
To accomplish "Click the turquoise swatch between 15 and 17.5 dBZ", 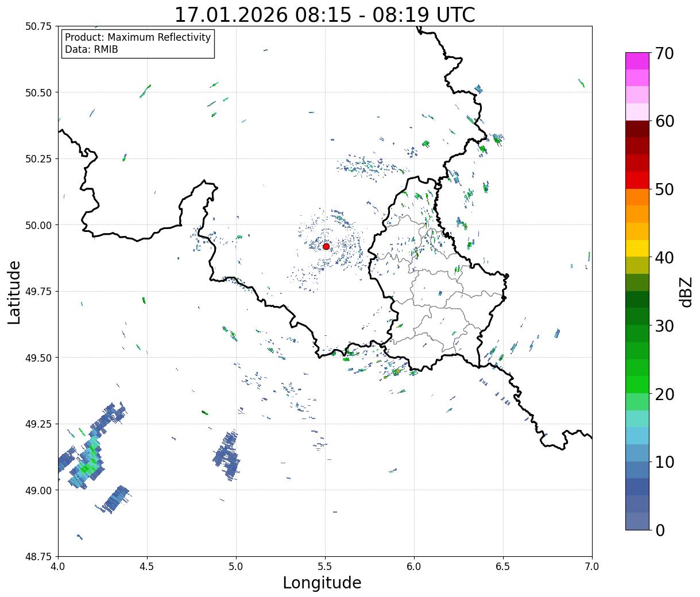I will pos(637,418).
